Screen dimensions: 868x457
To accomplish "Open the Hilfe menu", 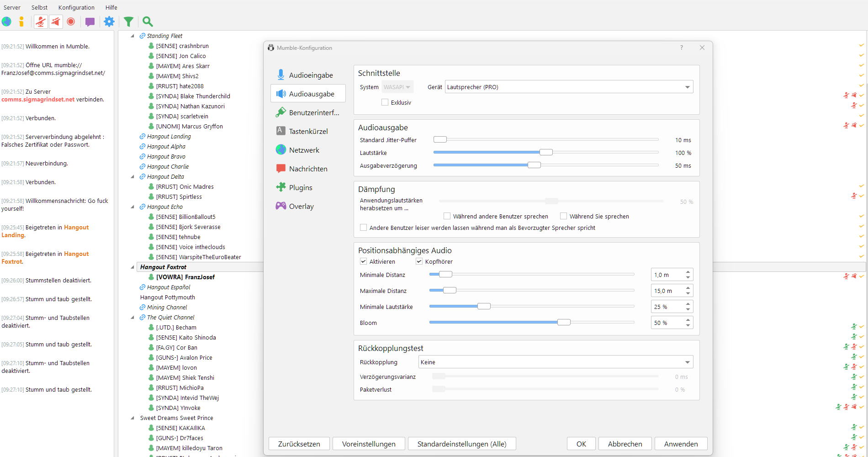I will point(111,7).
